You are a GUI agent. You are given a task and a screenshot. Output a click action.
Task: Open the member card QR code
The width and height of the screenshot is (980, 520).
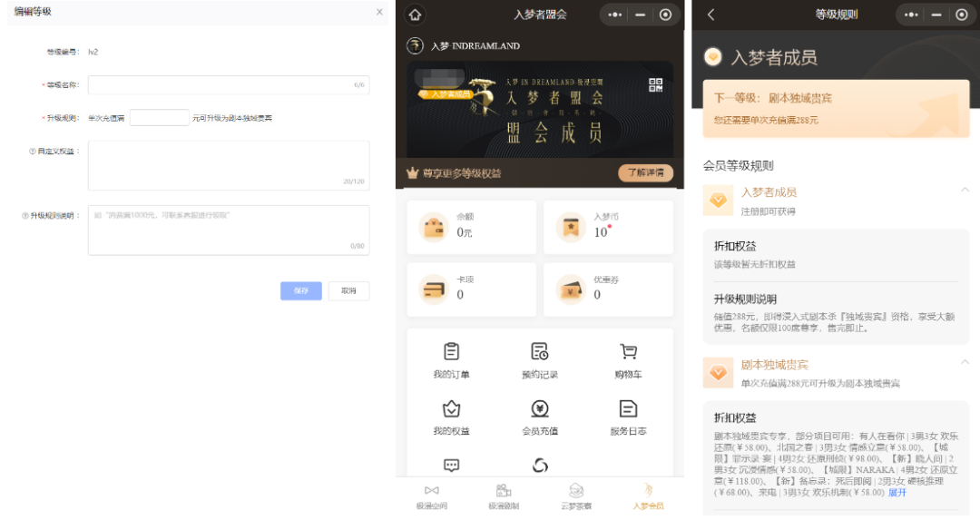click(x=656, y=85)
